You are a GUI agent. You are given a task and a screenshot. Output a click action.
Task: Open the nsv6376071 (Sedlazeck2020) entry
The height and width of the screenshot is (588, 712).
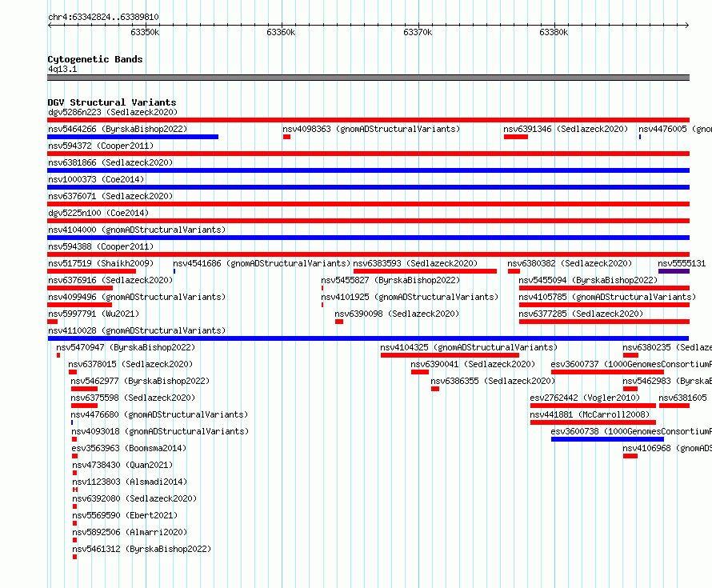coord(110,196)
